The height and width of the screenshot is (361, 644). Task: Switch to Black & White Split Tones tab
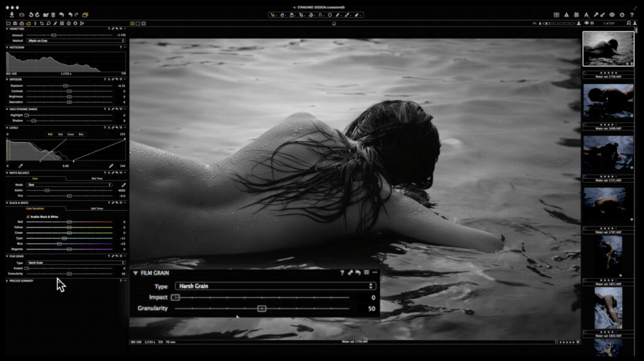point(97,209)
